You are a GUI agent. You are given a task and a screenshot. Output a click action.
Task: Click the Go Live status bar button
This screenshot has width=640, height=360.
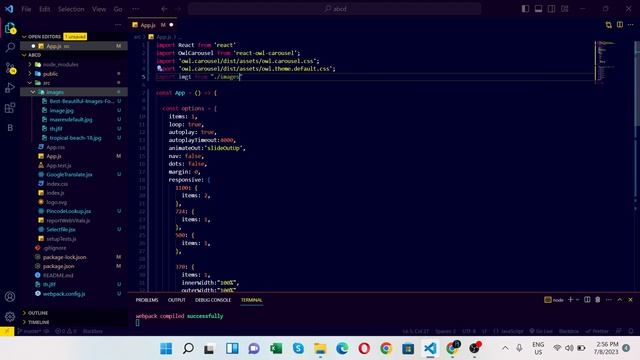[541, 331]
